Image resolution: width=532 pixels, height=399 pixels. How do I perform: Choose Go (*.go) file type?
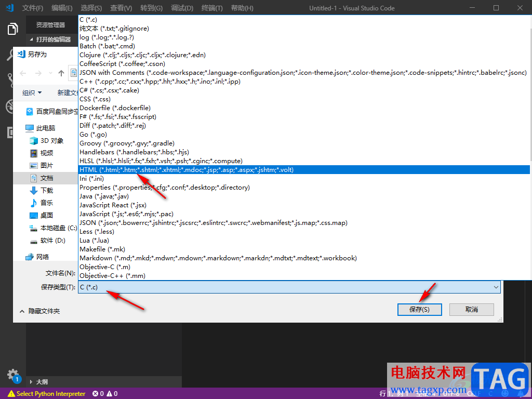click(x=304, y=135)
